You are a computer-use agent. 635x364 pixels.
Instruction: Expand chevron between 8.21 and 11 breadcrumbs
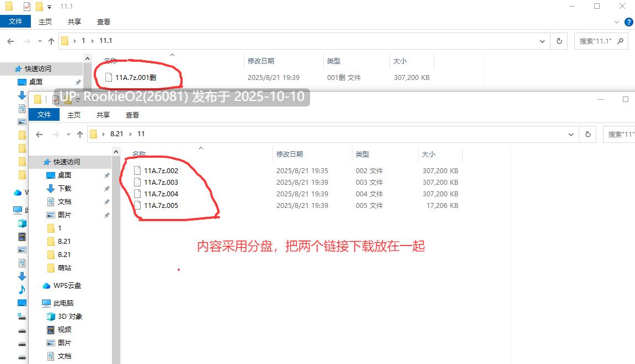[x=130, y=134]
